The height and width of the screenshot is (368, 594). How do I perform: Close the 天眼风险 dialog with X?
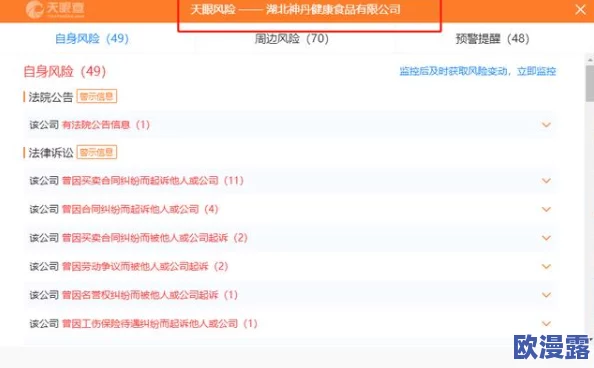(580, 9)
